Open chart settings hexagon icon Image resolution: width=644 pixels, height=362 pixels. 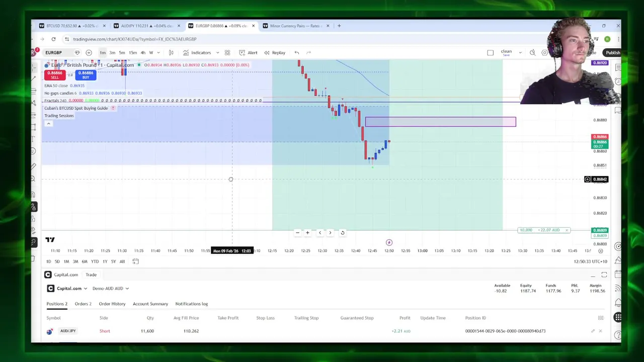pyautogui.click(x=544, y=52)
